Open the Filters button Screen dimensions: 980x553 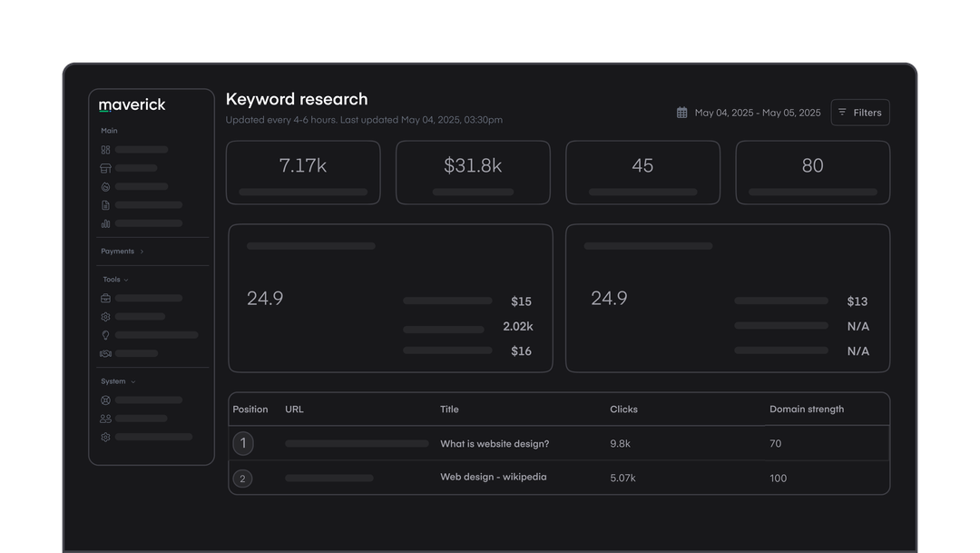point(860,113)
